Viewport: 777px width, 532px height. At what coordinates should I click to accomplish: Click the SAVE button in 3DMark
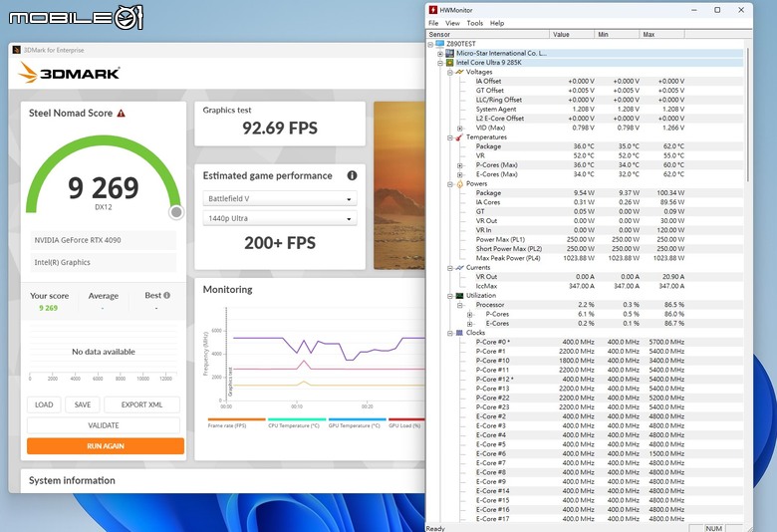pyautogui.click(x=83, y=404)
